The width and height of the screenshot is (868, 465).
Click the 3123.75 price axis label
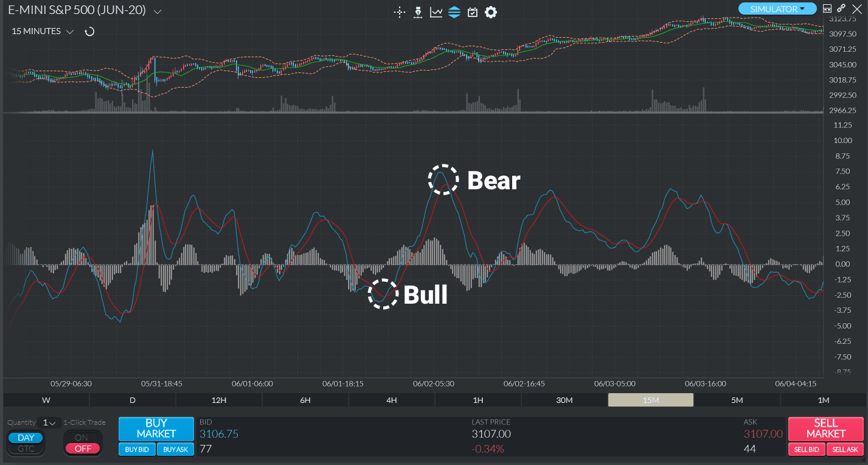[x=843, y=18]
